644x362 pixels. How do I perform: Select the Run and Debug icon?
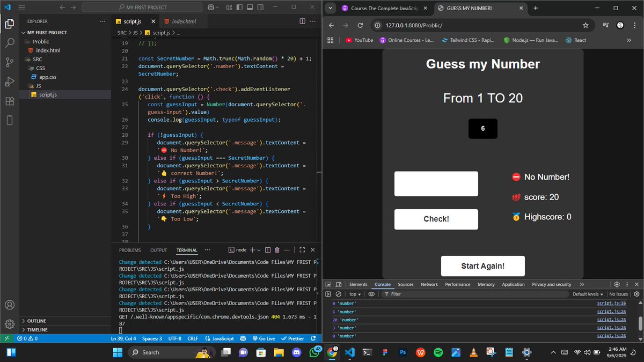(x=9, y=82)
